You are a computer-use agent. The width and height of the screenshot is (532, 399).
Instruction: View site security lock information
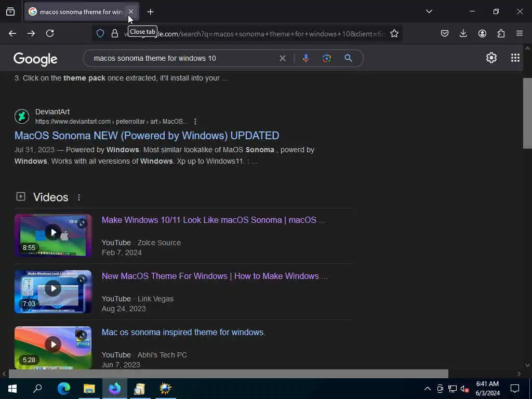pyautogui.click(x=115, y=33)
